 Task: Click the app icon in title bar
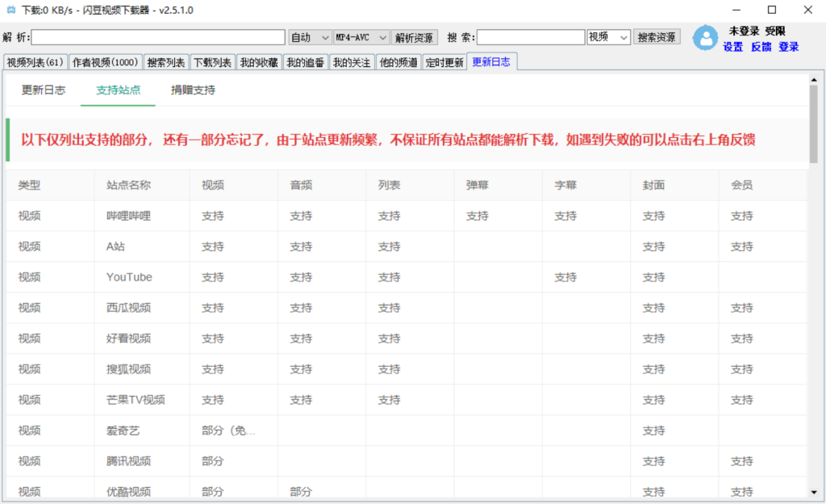tap(10, 10)
